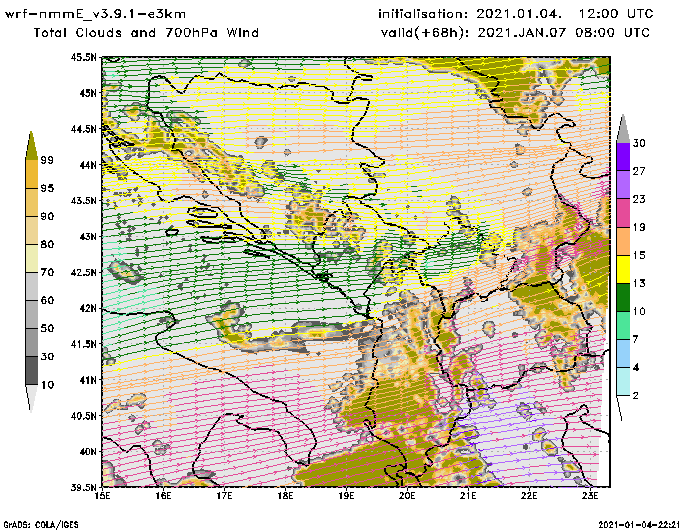
Task: Click the '15E' longitude axis label
Action: coord(103,496)
